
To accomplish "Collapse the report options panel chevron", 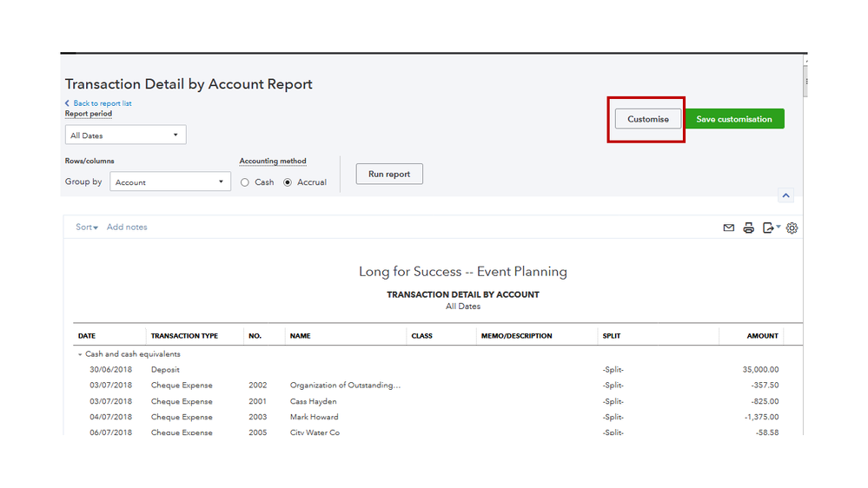I will tap(785, 196).
